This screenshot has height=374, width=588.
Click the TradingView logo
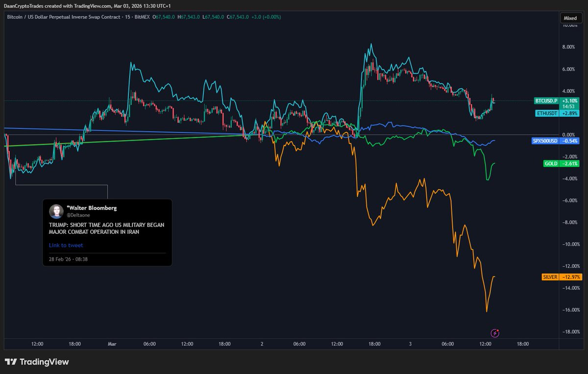37,361
